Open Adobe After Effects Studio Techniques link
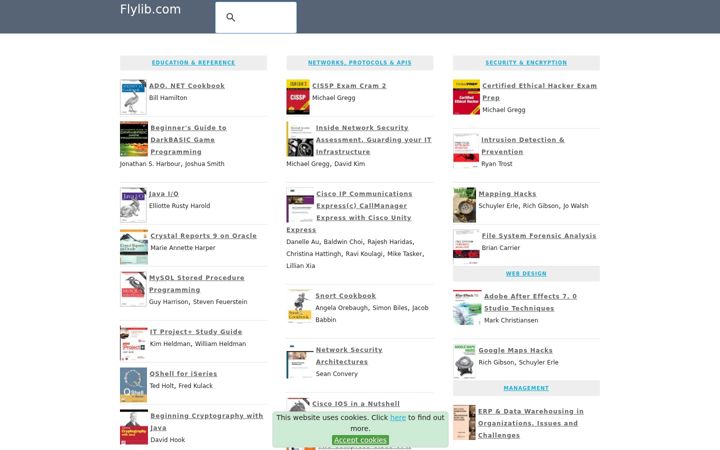 (530, 302)
